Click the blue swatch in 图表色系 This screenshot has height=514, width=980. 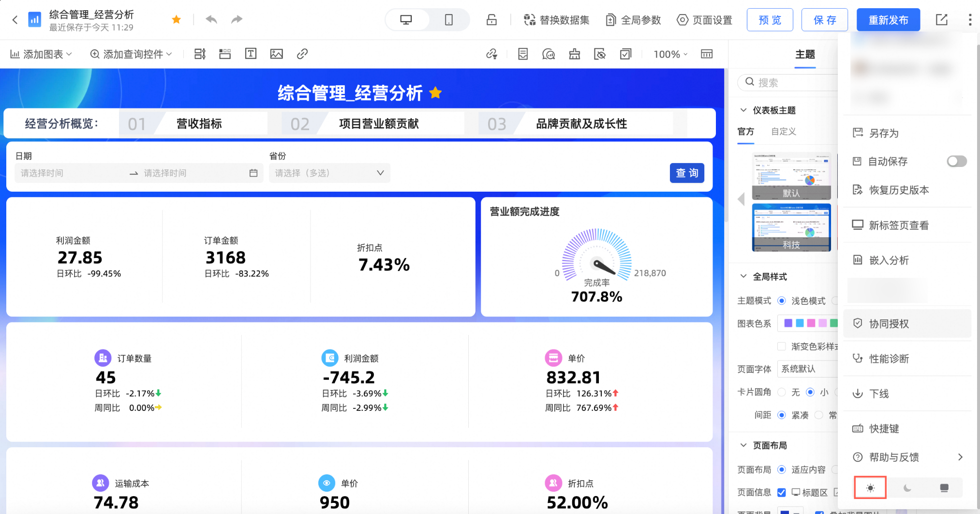pos(800,323)
